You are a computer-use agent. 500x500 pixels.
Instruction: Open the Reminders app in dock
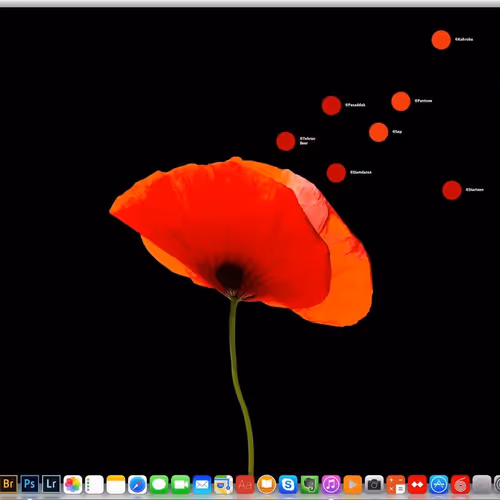pyautogui.click(x=94, y=484)
